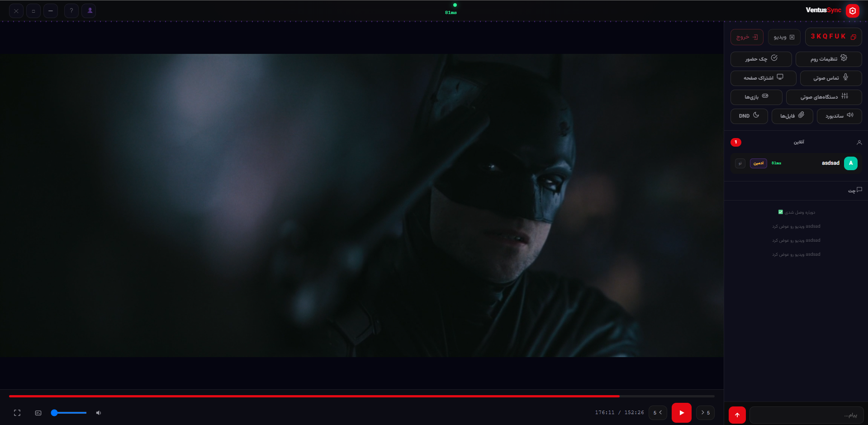Leave the room with خروج button
This screenshot has height=425, width=868.
click(747, 37)
